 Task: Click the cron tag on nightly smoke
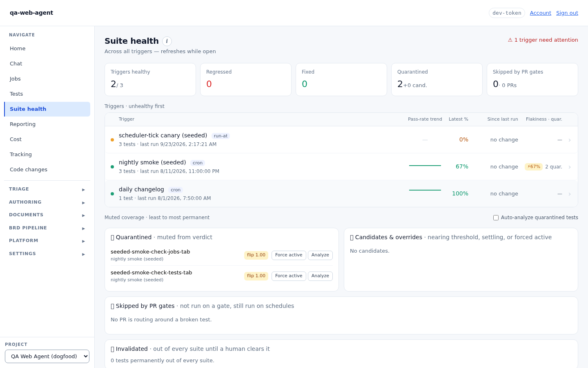[x=198, y=163]
